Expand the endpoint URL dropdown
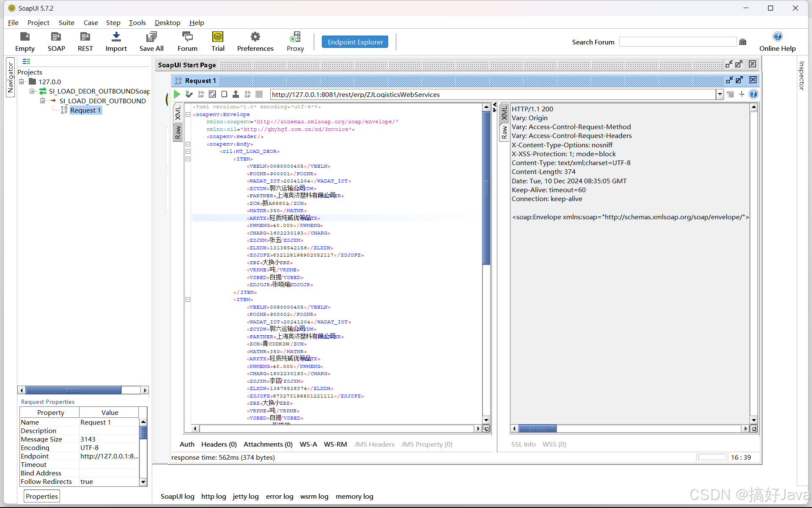 [x=720, y=94]
